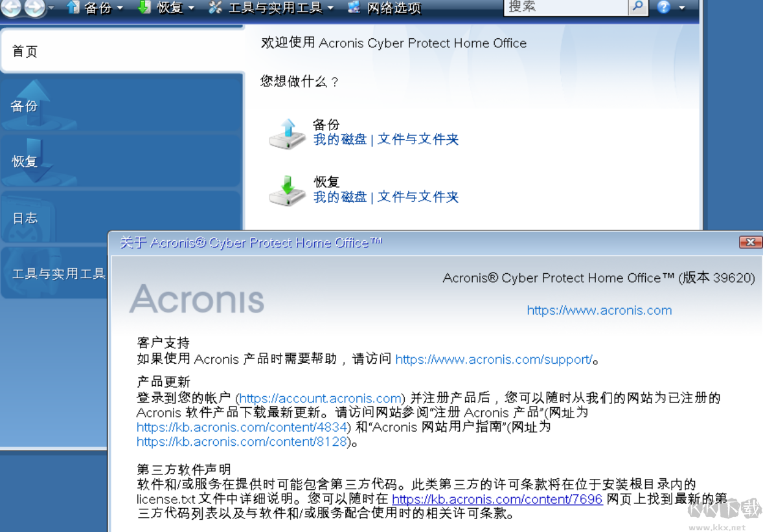
Task: Visit the https://www.acronis.com link
Action: click(598, 311)
